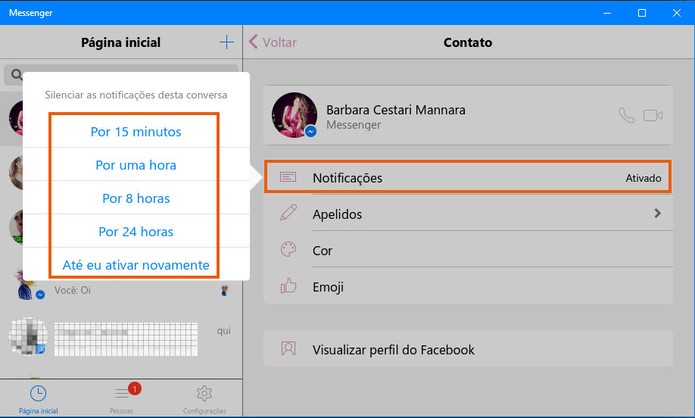Click the palette icon beside Cor

coord(288,249)
